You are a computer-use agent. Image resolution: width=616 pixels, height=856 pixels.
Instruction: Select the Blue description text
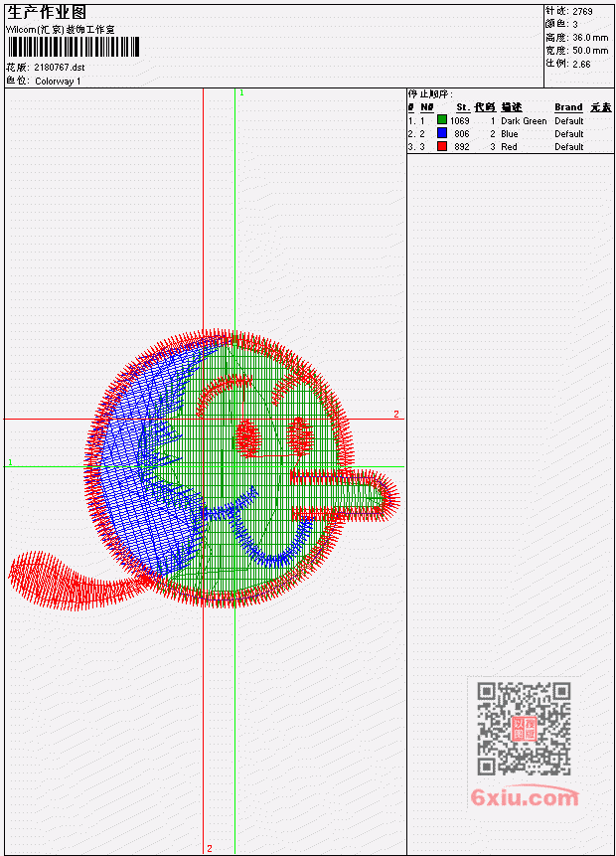click(509, 134)
